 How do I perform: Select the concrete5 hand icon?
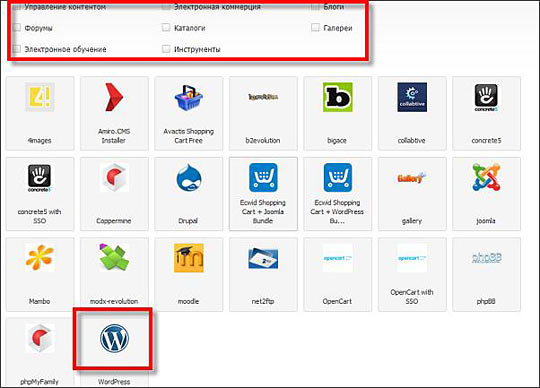click(486, 97)
